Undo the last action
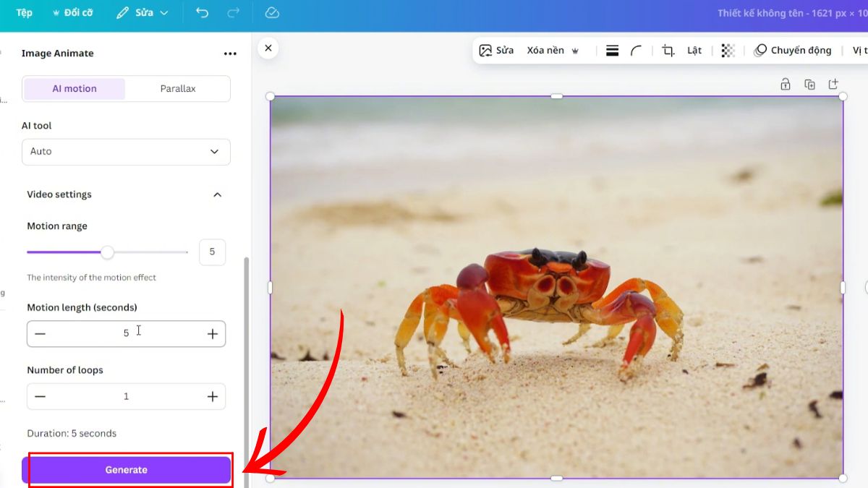Image resolution: width=868 pixels, height=488 pixels. [202, 12]
